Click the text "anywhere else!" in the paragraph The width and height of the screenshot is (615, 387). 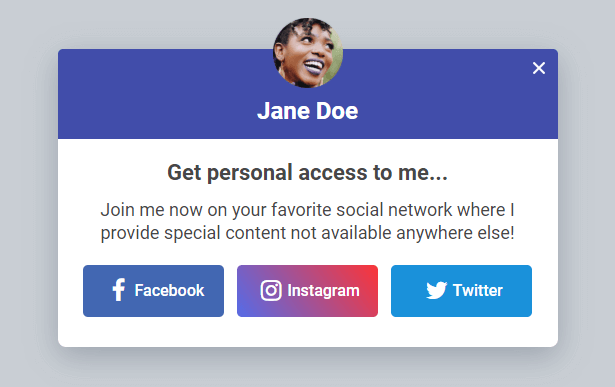click(455, 233)
